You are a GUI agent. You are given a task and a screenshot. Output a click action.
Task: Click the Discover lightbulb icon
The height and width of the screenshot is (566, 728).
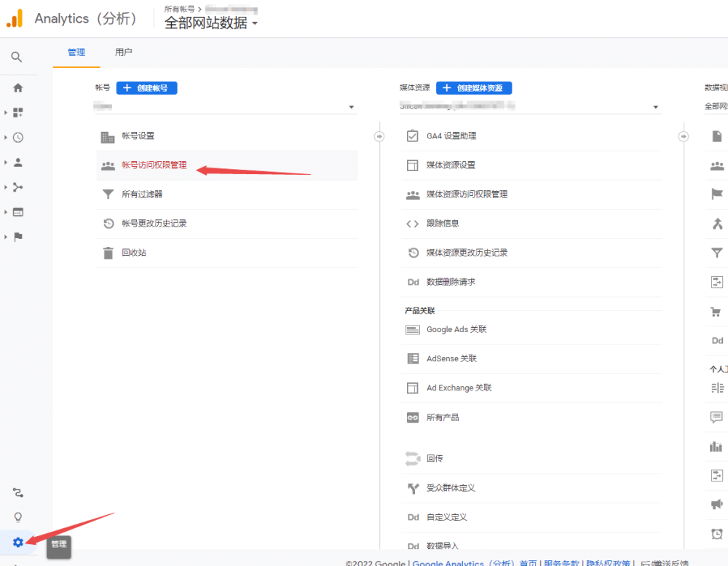(x=18, y=517)
